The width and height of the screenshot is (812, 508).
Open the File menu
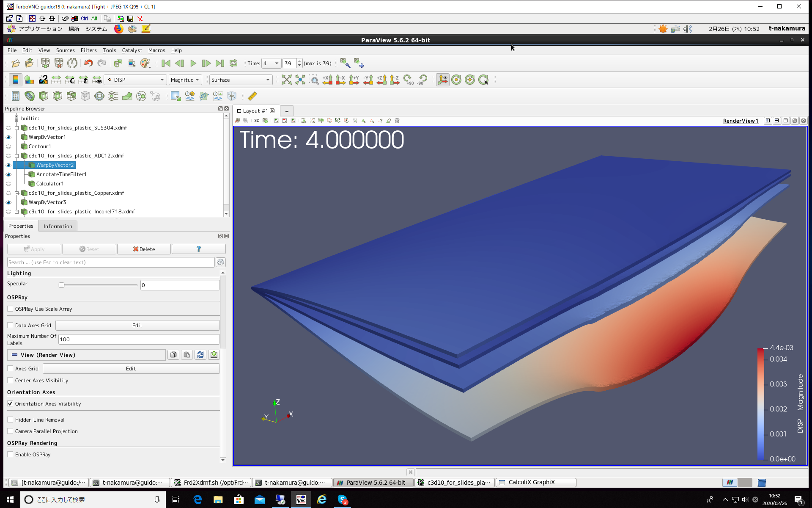pos(12,50)
